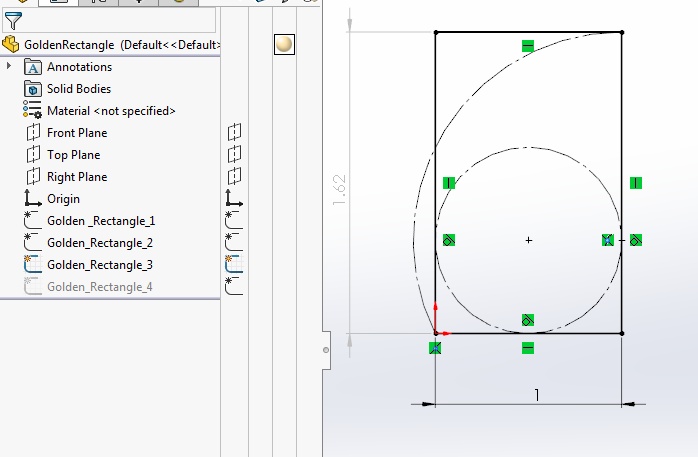Select sketch Golden_Rectangle_2
The width and height of the screenshot is (698, 457).
coord(100,243)
